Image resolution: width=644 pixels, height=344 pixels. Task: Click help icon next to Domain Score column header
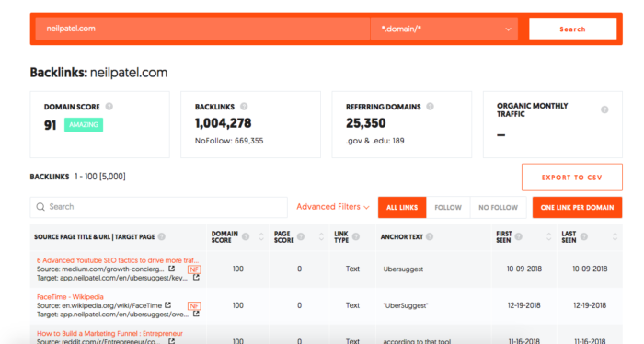(x=246, y=236)
